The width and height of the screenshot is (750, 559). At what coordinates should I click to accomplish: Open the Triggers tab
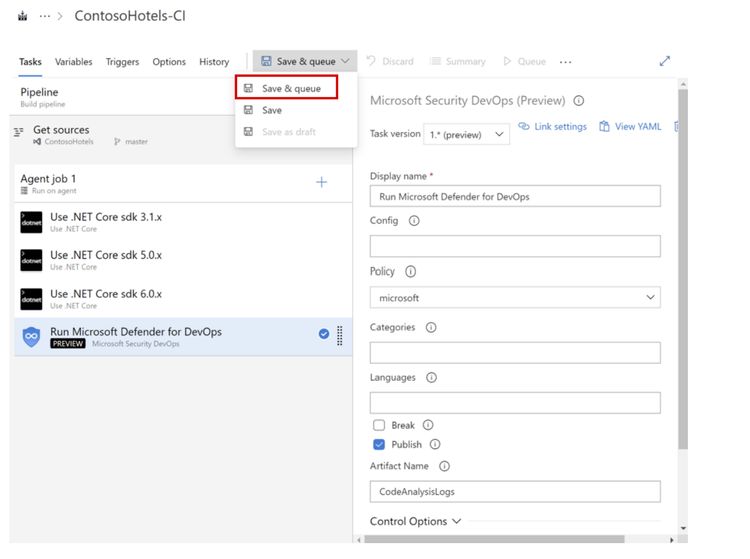[122, 62]
